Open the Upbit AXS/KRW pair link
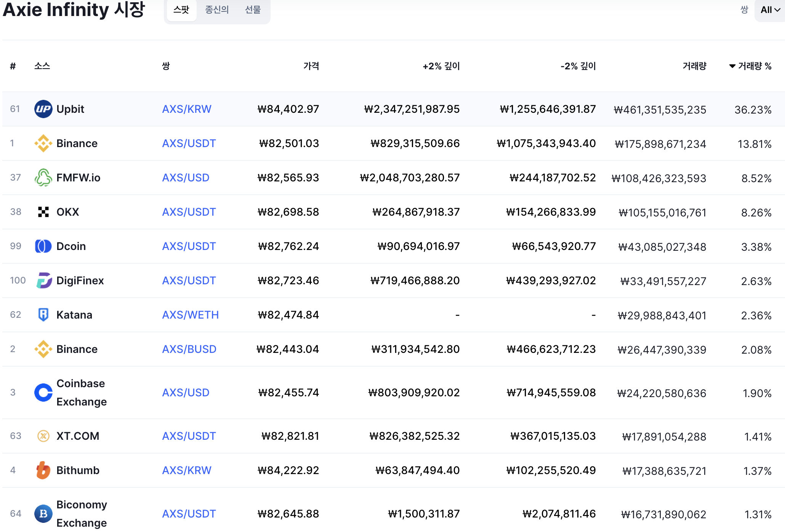Viewport: 785px width, 532px height. (186, 109)
